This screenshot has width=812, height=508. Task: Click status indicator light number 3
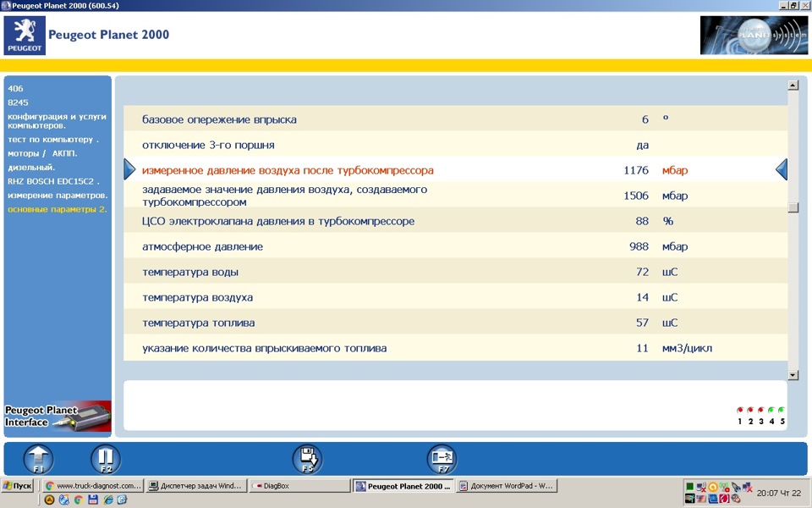point(760,410)
